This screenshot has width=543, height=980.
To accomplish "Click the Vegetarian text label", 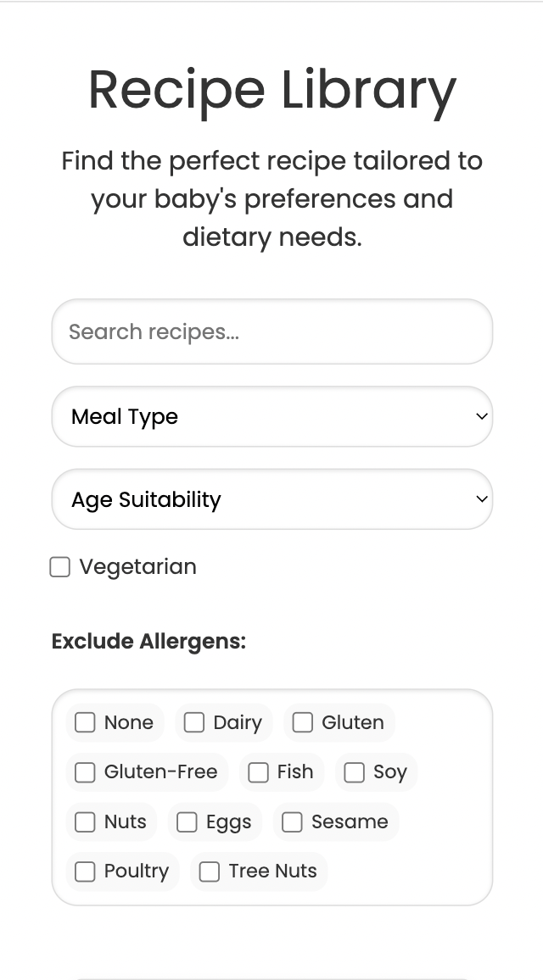I will [137, 566].
